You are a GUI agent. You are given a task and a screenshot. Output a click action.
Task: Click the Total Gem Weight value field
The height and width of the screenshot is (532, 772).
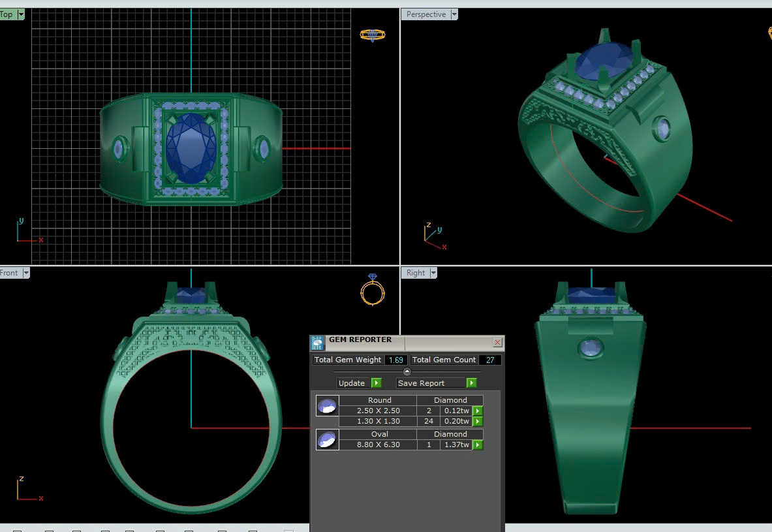[x=395, y=360]
